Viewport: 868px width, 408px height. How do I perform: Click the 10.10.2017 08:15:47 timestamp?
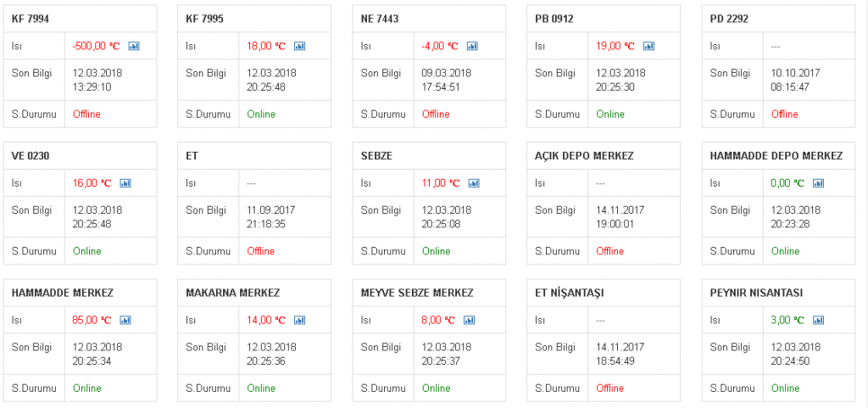(796, 80)
